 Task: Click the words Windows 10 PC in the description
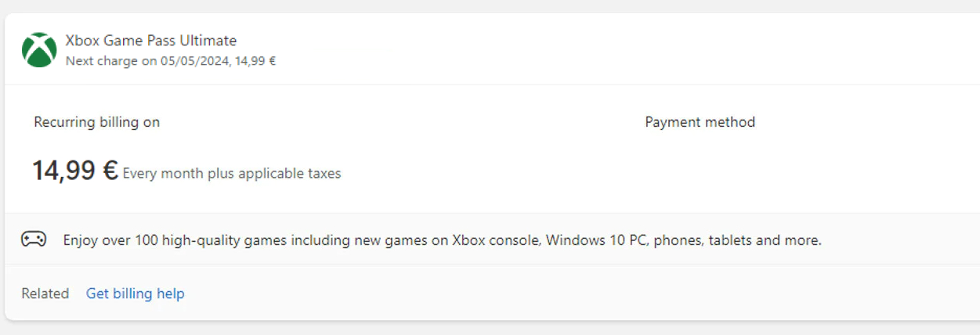[595, 240]
